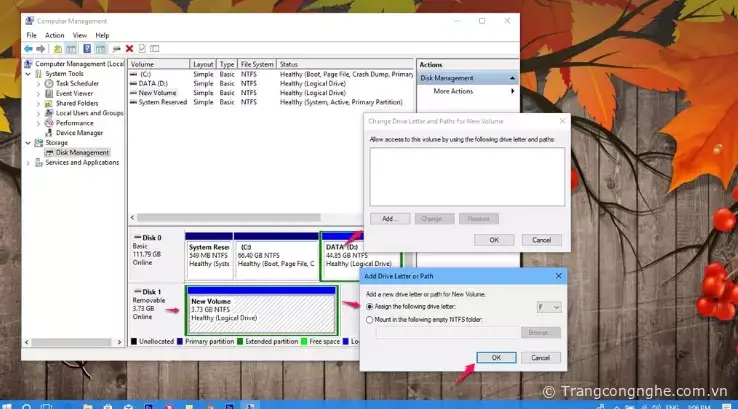Open the Action menu

pos(54,35)
